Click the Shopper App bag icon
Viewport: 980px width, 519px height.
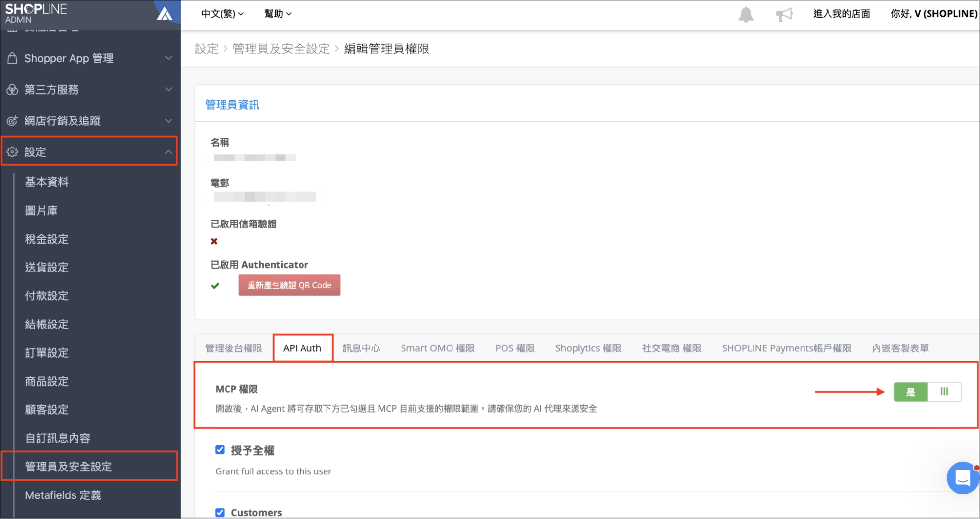13,58
